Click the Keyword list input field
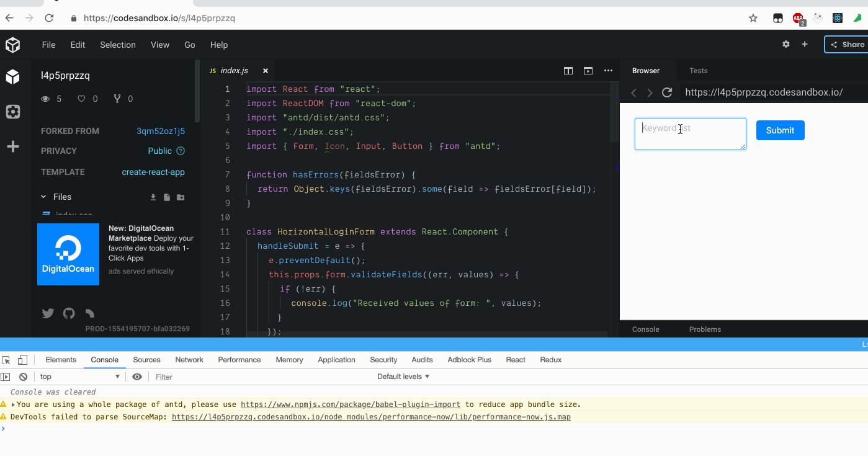 (x=690, y=133)
